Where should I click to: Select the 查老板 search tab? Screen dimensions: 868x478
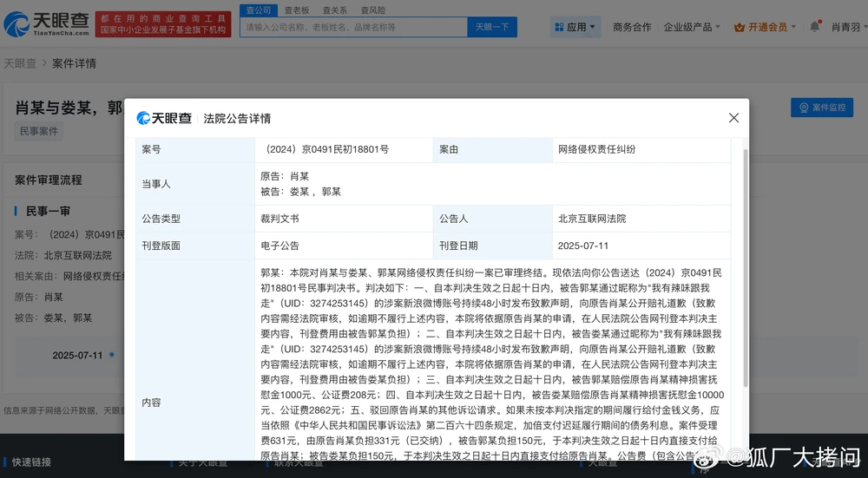tap(297, 10)
